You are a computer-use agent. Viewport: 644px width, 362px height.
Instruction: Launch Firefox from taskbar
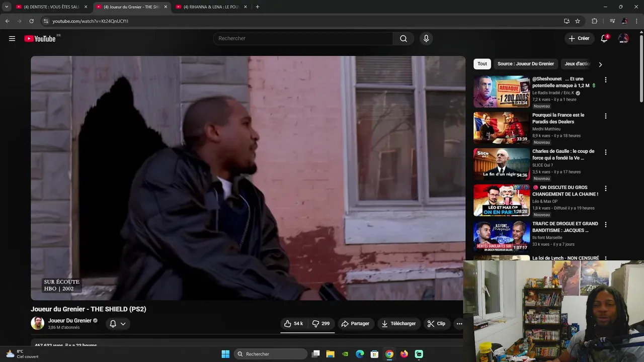(404, 354)
